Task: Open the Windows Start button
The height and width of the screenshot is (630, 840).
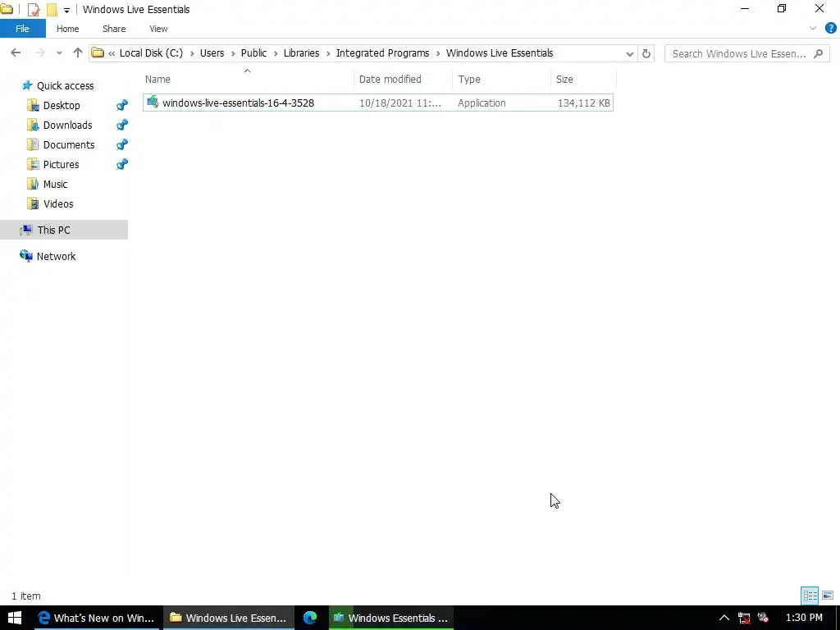Action: 15,618
